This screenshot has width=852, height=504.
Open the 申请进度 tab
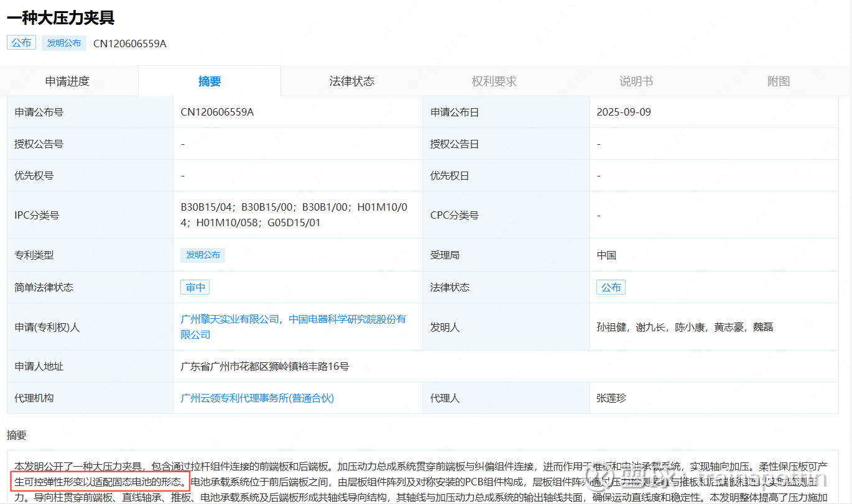point(67,81)
